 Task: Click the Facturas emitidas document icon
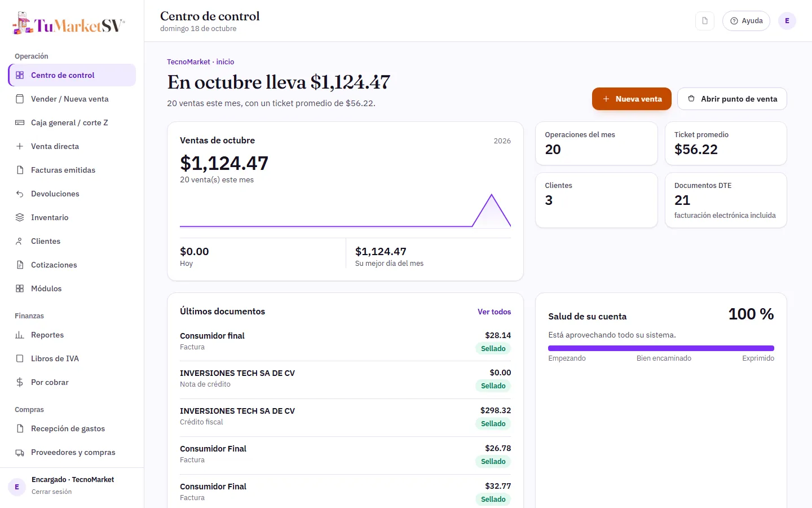point(20,170)
